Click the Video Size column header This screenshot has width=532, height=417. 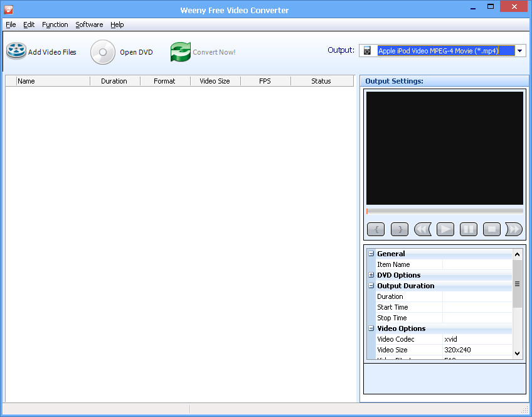click(x=215, y=81)
